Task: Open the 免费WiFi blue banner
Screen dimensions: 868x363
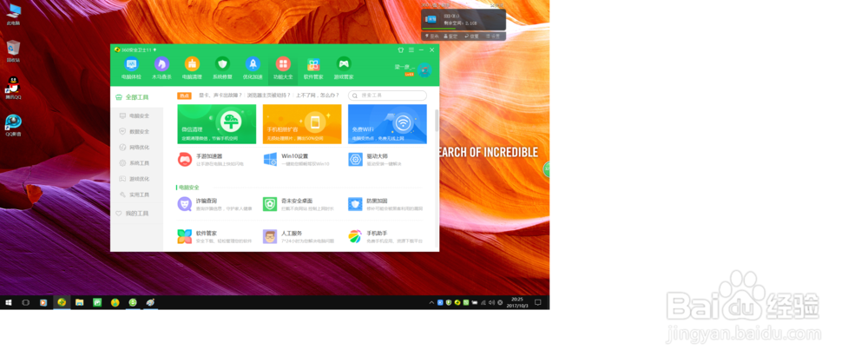Action: pyautogui.click(x=387, y=124)
